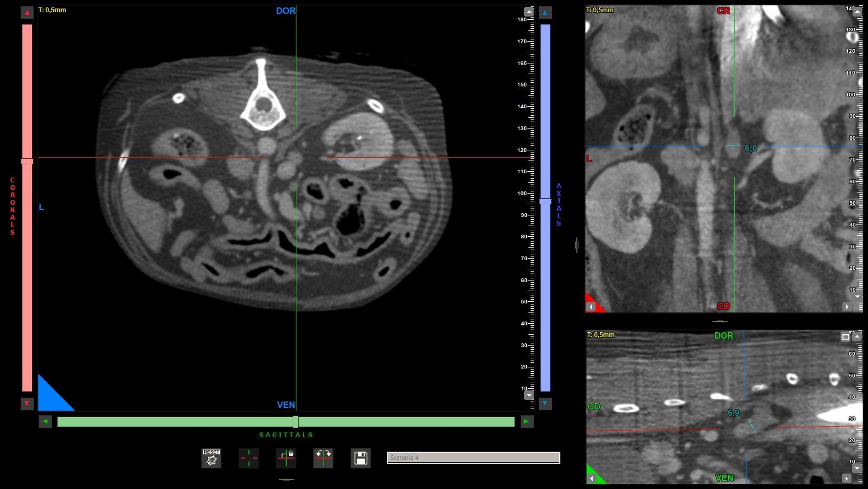The height and width of the screenshot is (489, 868).
Task: Click the T: 0,5mm label in coronal view
Action: pyautogui.click(x=600, y=10)
